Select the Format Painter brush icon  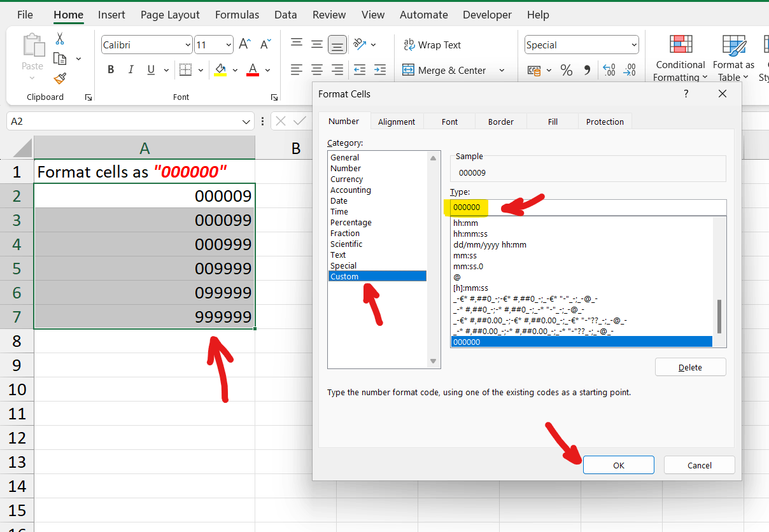pos(60,78)
